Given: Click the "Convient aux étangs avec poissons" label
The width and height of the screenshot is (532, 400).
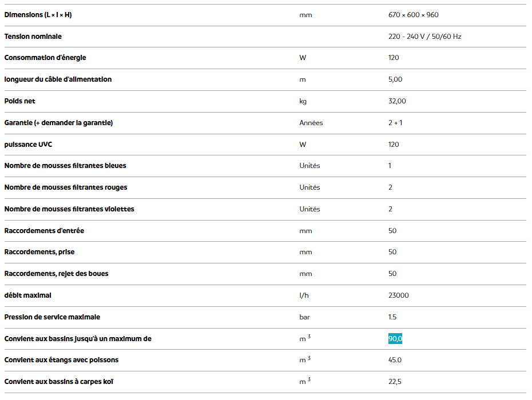Looking at the screenshot, I should (x=61, y=360).
